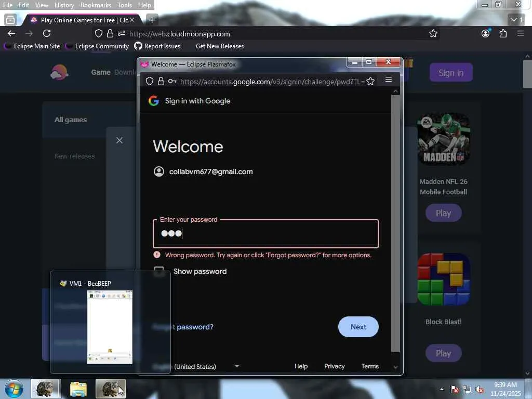Click the Forgot password? link
Viewport: 532px width, 399px height.
click(183, 327)
